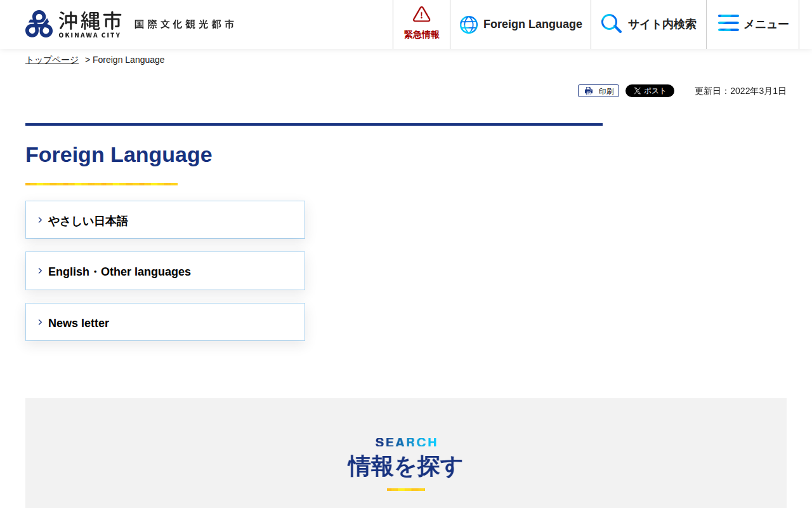Open the News letter link
This screenshot has width=812, height=508.
coord(79,323)
